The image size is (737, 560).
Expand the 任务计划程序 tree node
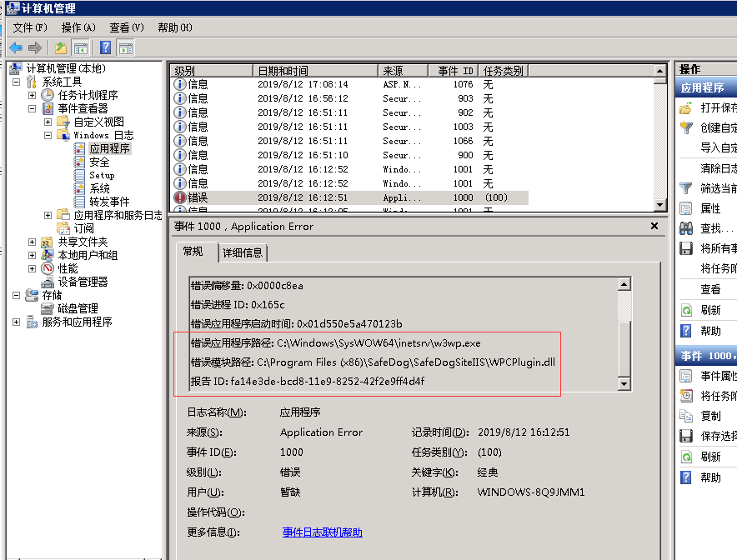click(33, 95)
